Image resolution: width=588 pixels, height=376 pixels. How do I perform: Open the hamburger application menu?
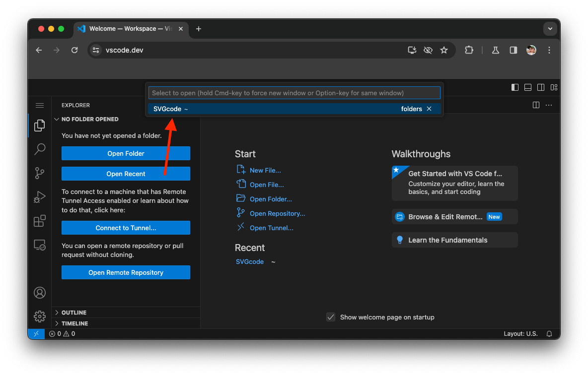40,105
